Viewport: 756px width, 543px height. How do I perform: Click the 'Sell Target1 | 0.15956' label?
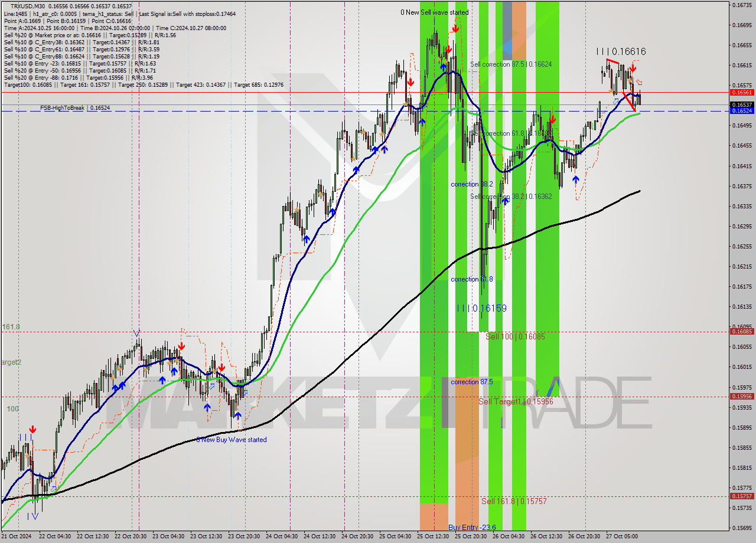516,401
